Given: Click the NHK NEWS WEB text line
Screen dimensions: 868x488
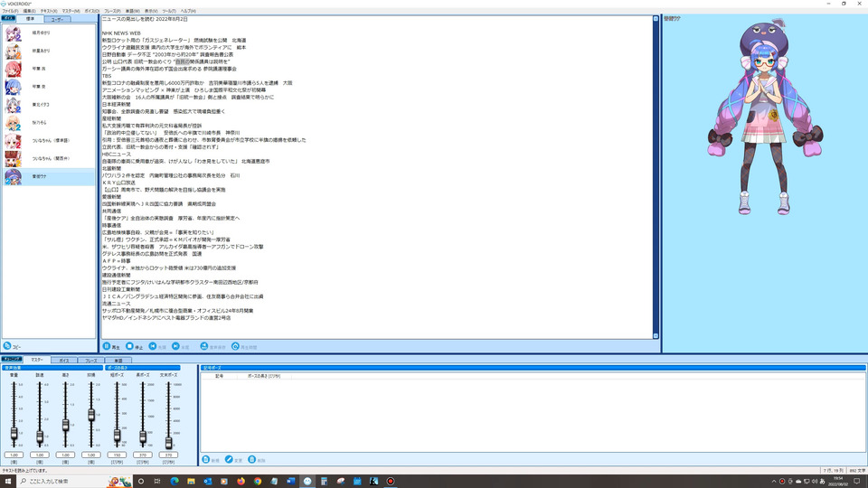Looking at the screenshot, I should 121,33.
